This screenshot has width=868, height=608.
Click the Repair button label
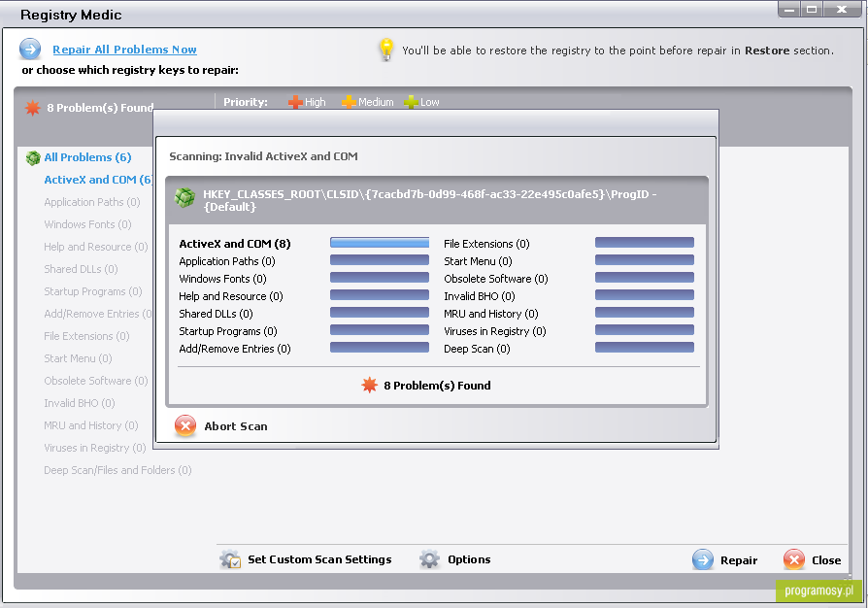[x=739, y=560]
